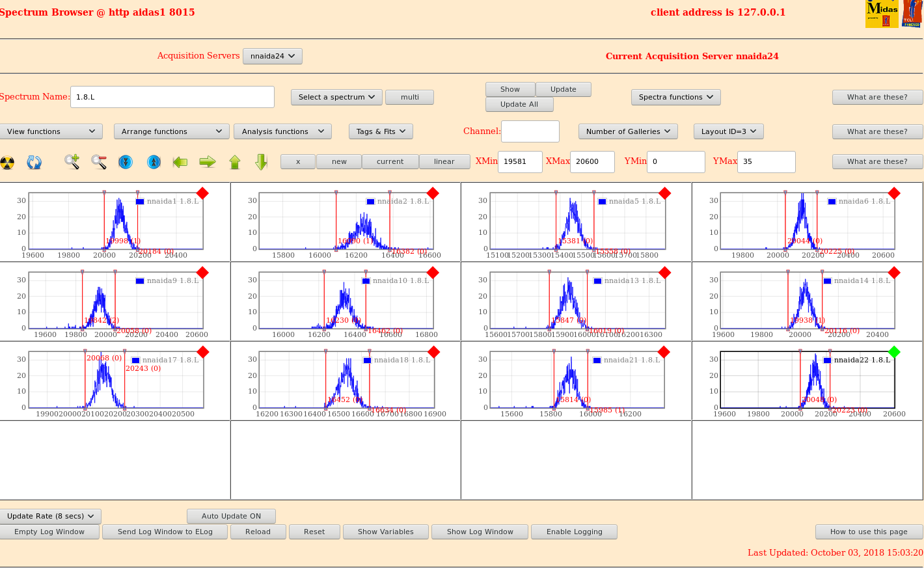Click the yellow radiation hazard icon
Viewport: 924px width, 568px height.
(x=7, y=162)
